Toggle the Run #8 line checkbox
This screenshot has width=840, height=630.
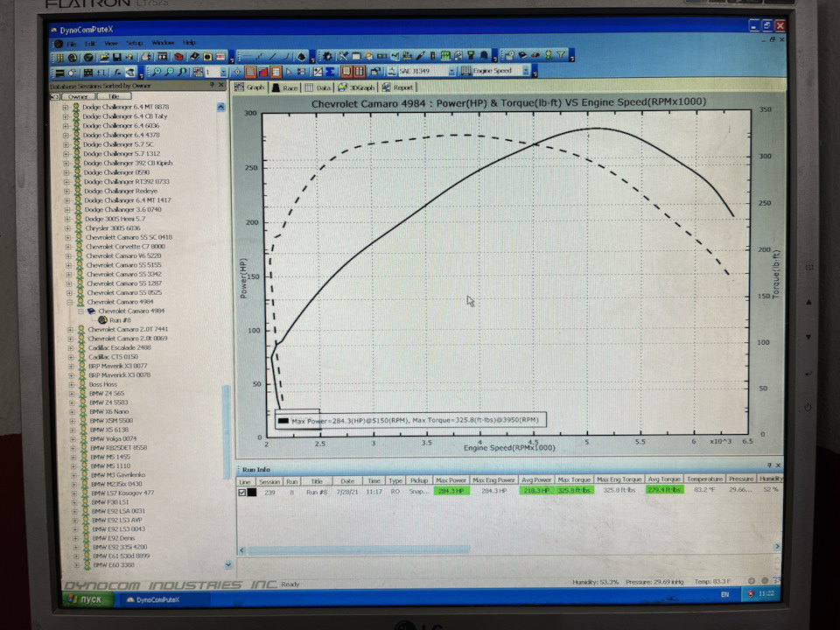tap(242, 492)
